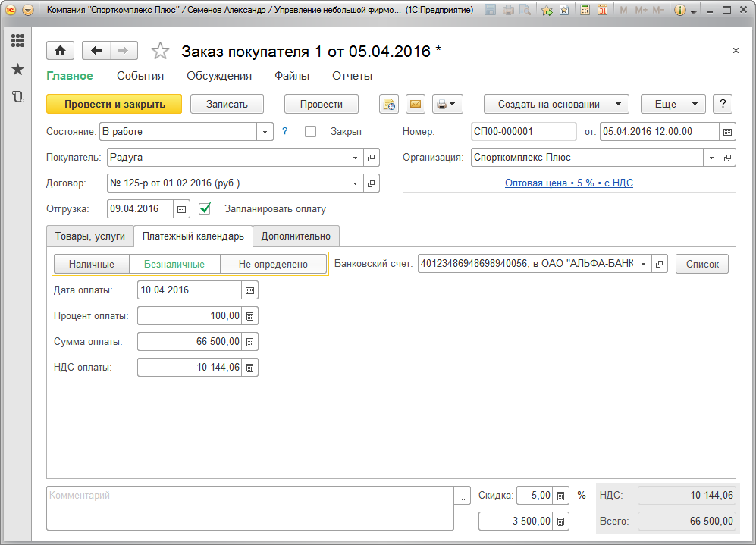756x545 pixels.
Task: Open calculator for Процент оплаты
Action: coord(249,316)
